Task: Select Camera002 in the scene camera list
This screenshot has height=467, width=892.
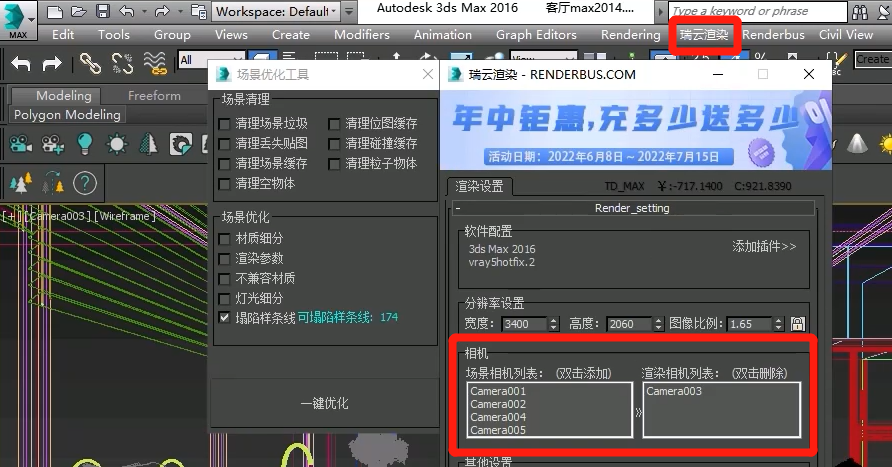Action: point(498,404)
